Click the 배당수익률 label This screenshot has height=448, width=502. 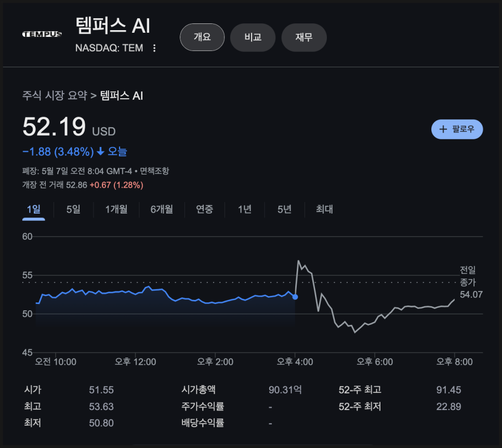(x=203, y=423)
